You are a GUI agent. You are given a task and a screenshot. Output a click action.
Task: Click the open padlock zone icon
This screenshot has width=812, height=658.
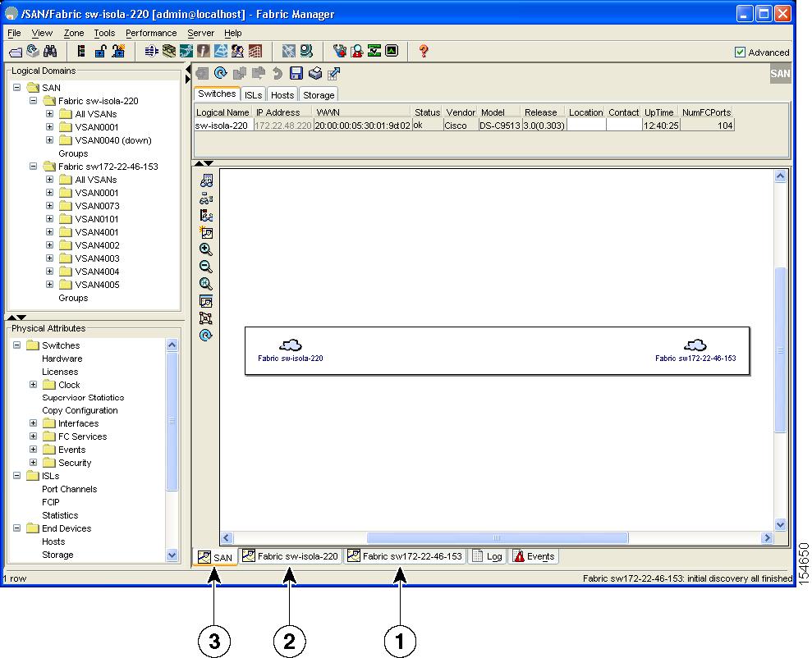pyautogui.click(x=100, y=51)
